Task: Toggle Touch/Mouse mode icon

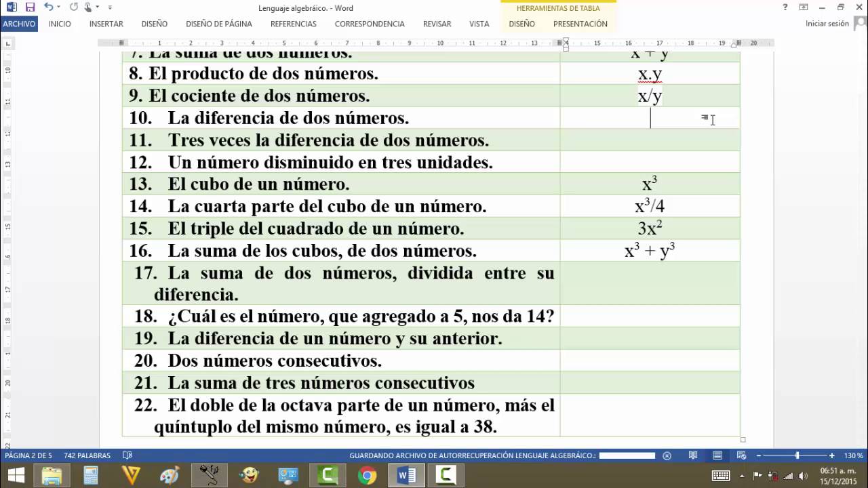Action: (x=88, y=7)
